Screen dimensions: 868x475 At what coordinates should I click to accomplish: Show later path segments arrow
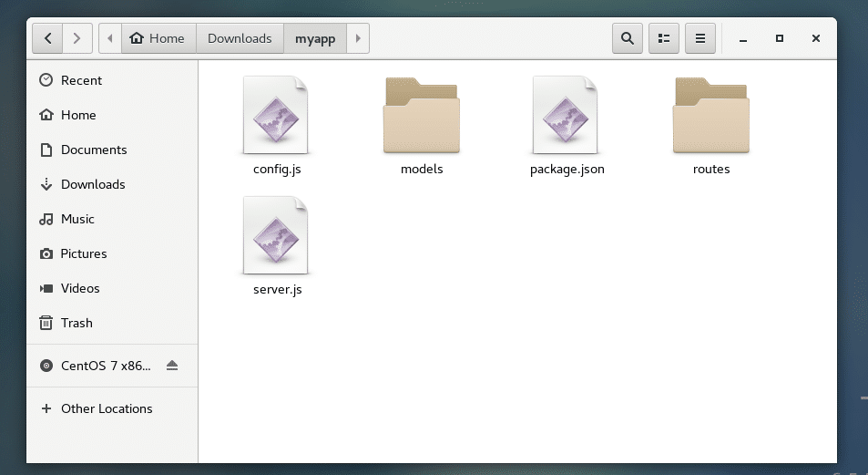[358, 38]
